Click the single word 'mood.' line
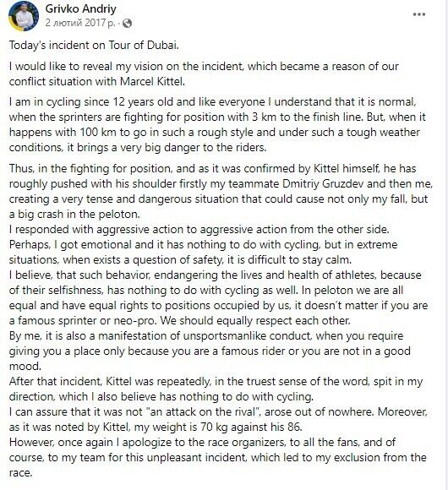 point(25,367)
